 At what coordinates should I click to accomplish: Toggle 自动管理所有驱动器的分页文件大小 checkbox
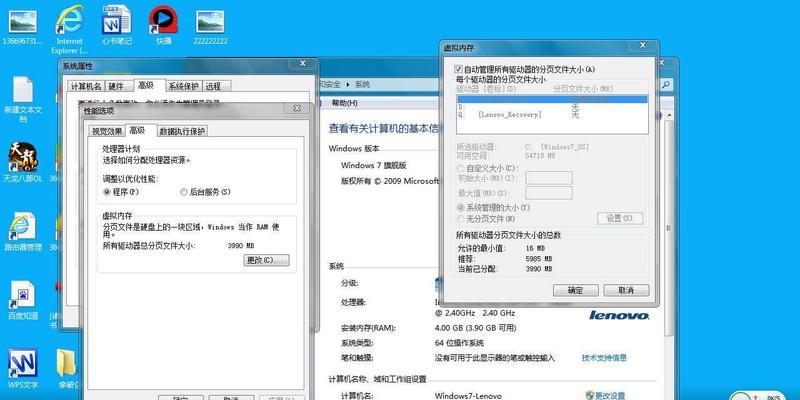[x=458, y=69]
